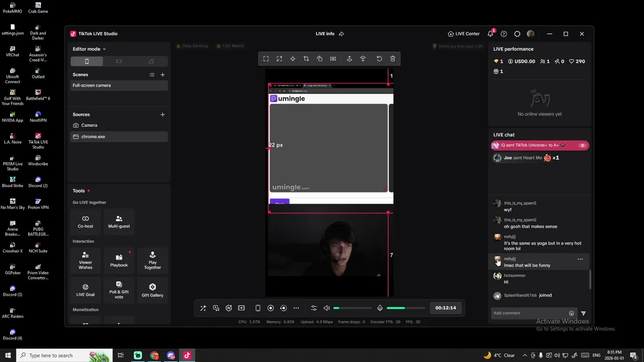
Task: Move source layer up
Action: 349,59
